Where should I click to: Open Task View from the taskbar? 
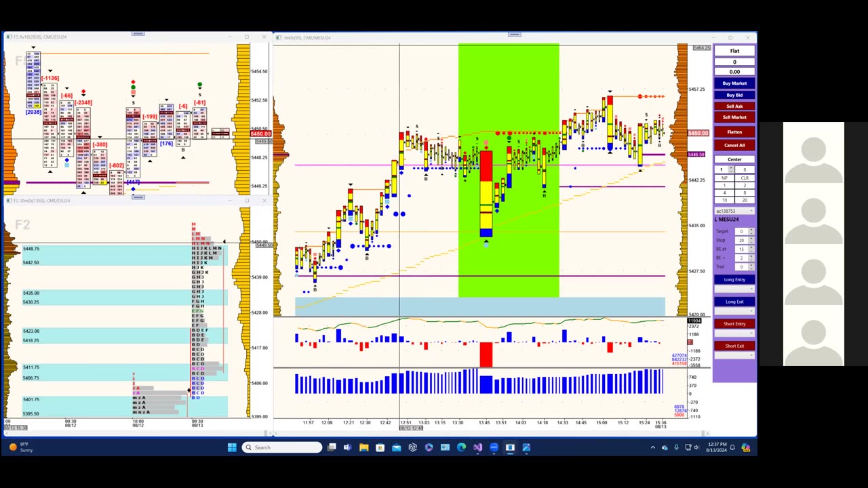point(332,447)
